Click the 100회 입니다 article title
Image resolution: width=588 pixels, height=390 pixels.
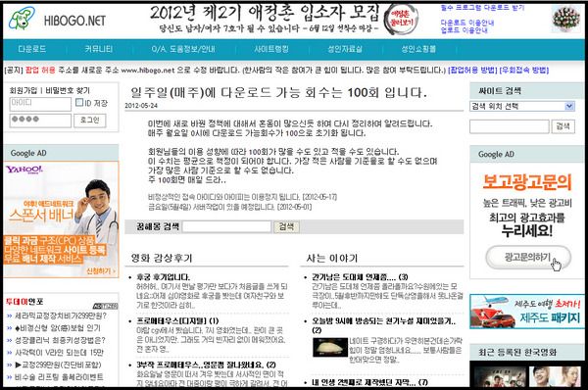click(278, 93)
